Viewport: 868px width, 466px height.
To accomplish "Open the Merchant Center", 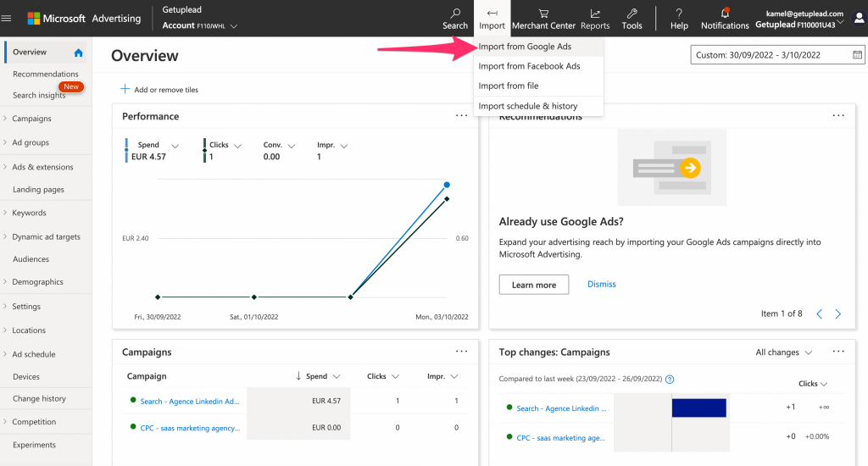I will (543, 19).
